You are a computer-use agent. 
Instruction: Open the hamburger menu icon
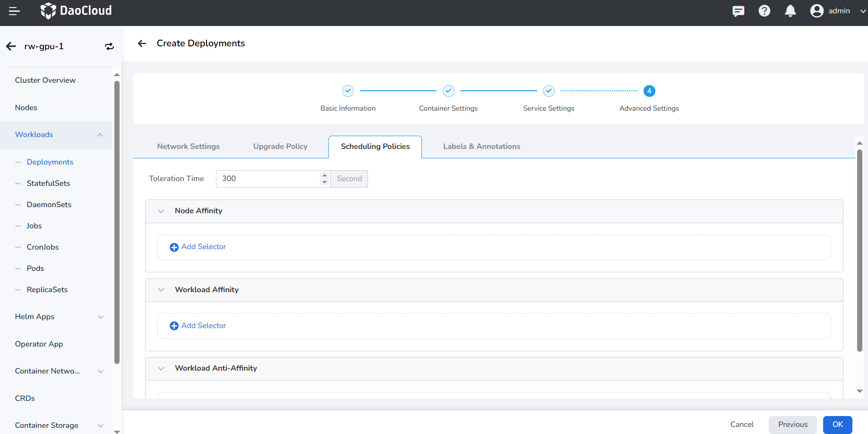pos(14,11)
